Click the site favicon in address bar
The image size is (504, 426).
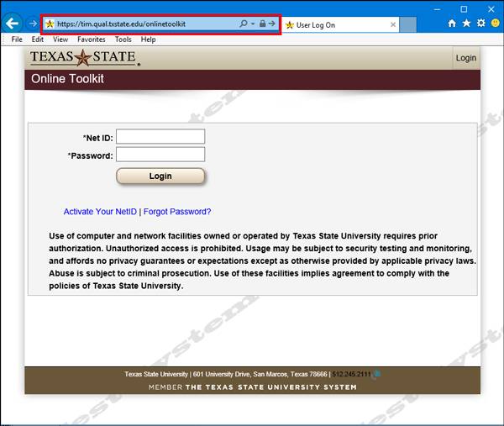(50, 24)
